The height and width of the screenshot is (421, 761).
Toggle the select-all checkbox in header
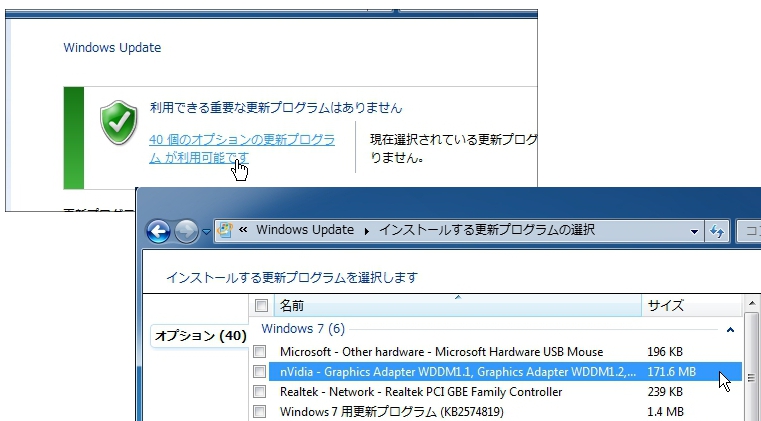tap(261, 305)
